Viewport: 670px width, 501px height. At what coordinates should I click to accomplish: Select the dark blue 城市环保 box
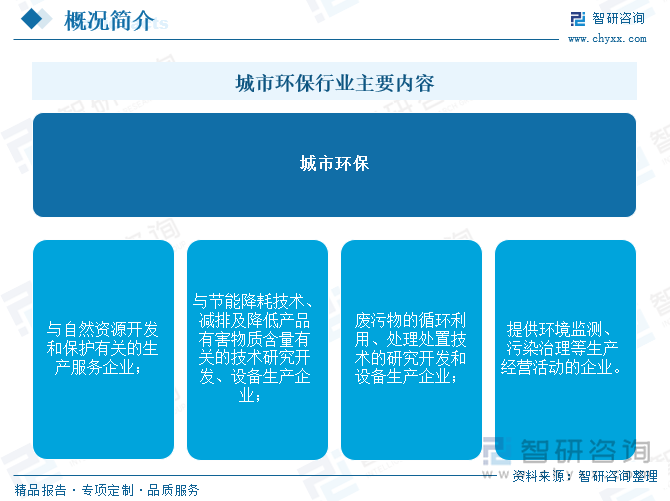334,165
